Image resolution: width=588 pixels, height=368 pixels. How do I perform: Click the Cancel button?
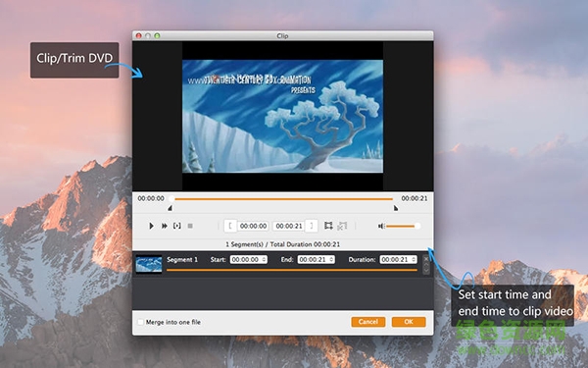[x=367, y=322]
